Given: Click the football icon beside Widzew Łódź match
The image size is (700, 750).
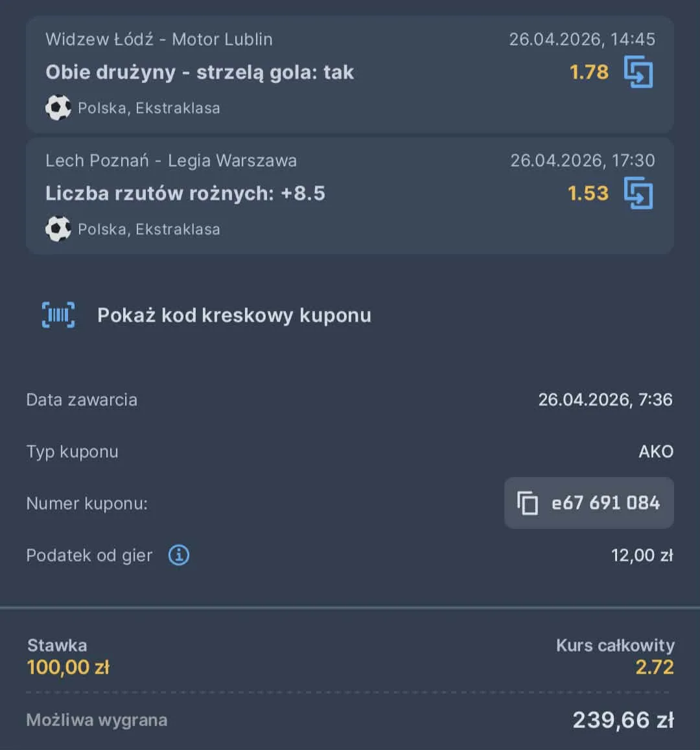Looking at the screenshot, I should click(58, 107).
